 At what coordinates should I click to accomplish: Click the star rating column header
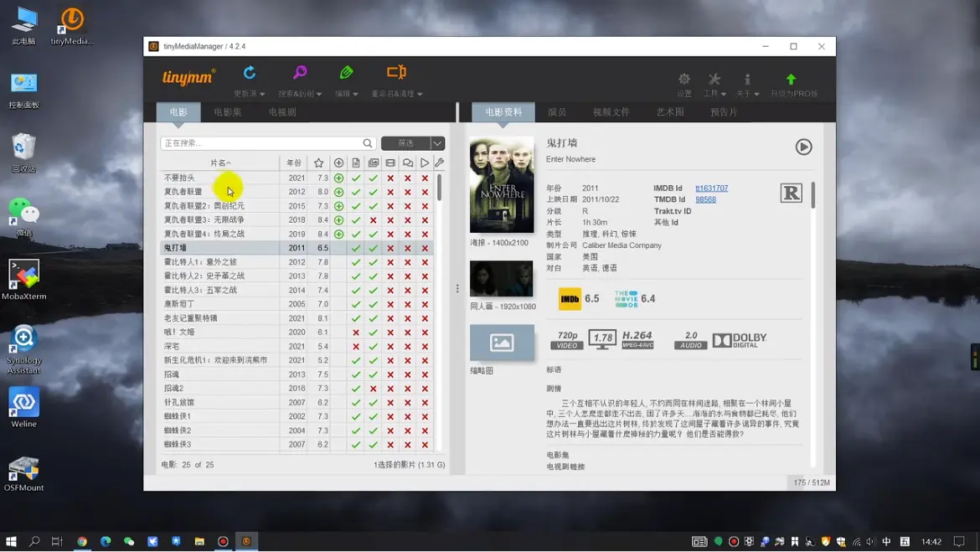[318, 163]
